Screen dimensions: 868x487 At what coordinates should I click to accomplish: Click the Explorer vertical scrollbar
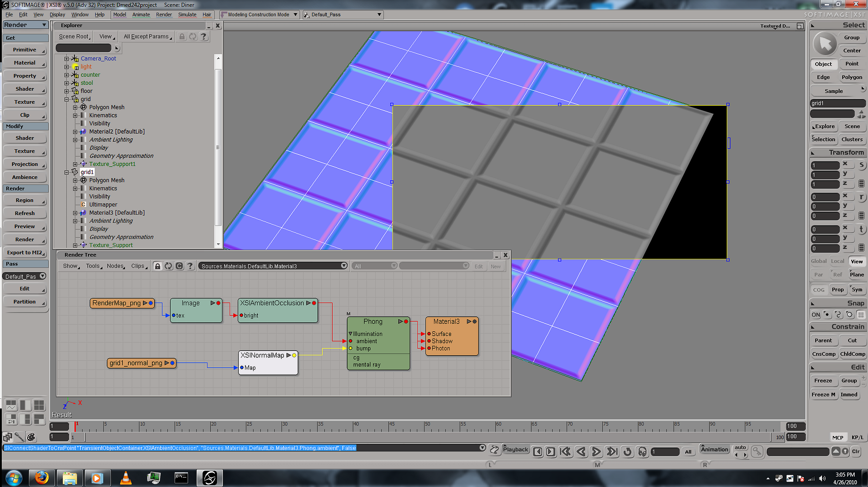click(x=218, y=147)
